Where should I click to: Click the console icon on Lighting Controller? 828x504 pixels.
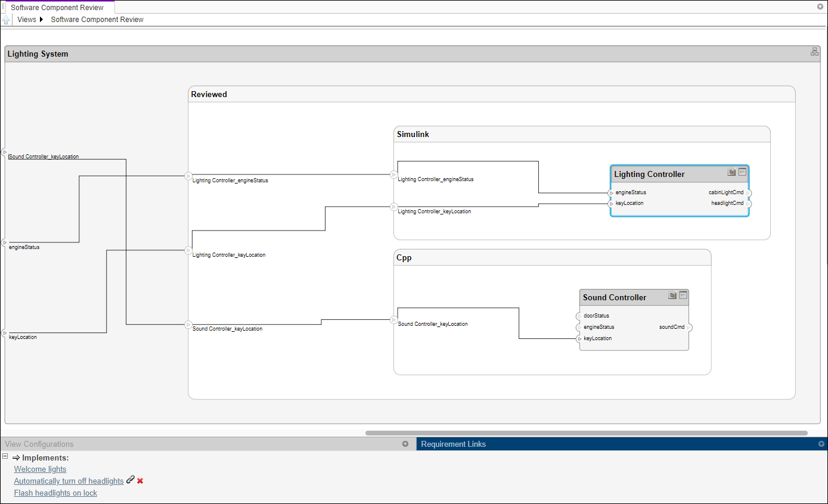(x=742, y=172)
